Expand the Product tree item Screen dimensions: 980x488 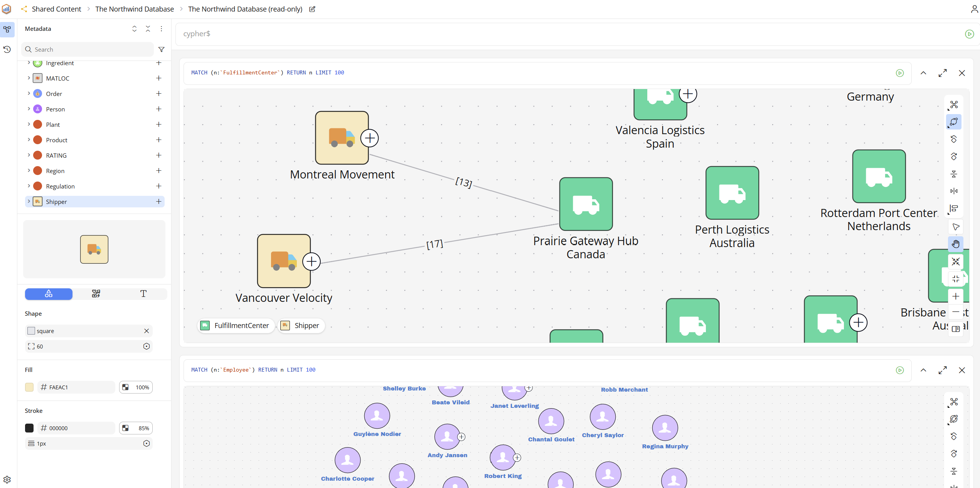tap(29, 140)
